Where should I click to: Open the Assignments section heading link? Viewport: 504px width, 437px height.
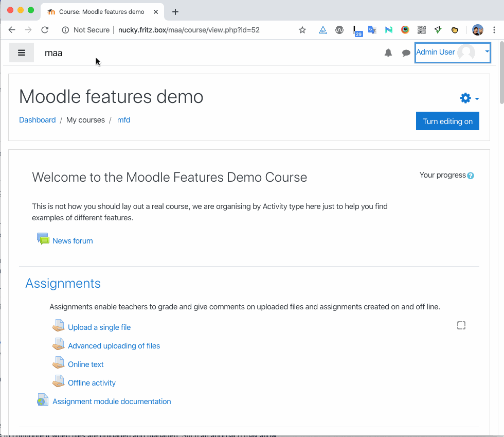pyautogui.click(x=63, y=283)
